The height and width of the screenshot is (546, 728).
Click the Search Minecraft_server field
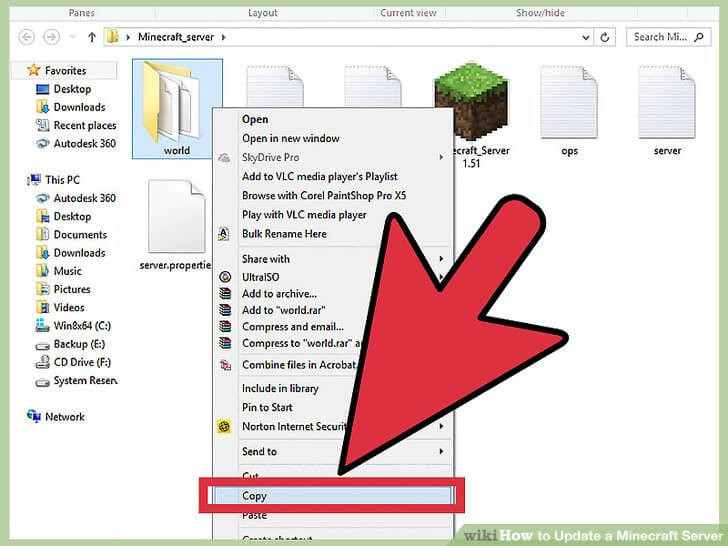pos(668,37)
